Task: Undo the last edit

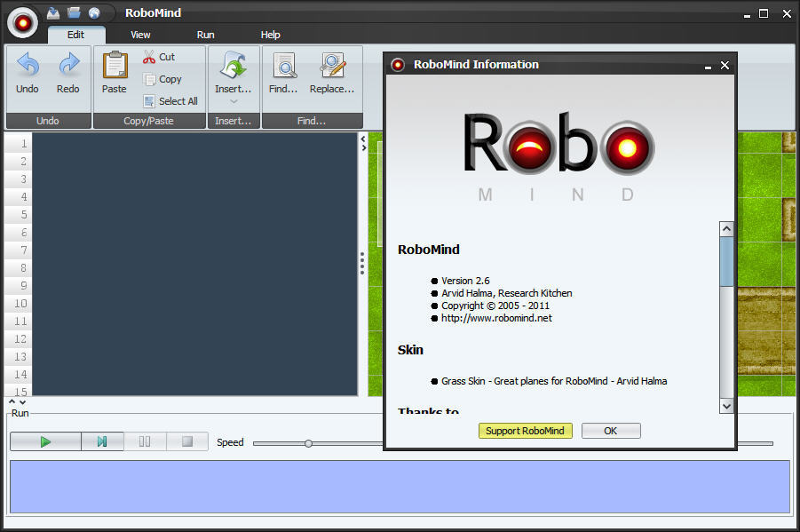Action: [28, 73]
